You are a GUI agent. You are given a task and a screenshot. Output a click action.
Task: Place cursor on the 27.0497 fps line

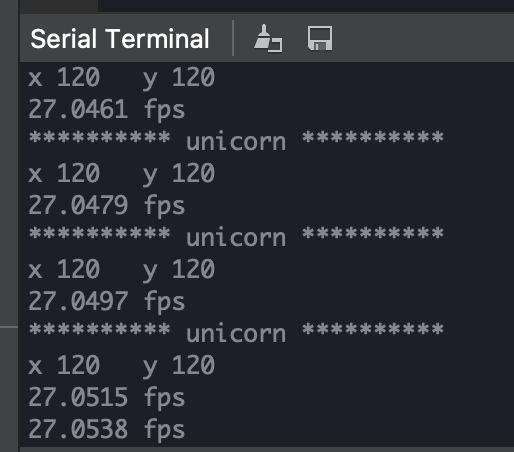pyautogui.click(x=107, y=302)
